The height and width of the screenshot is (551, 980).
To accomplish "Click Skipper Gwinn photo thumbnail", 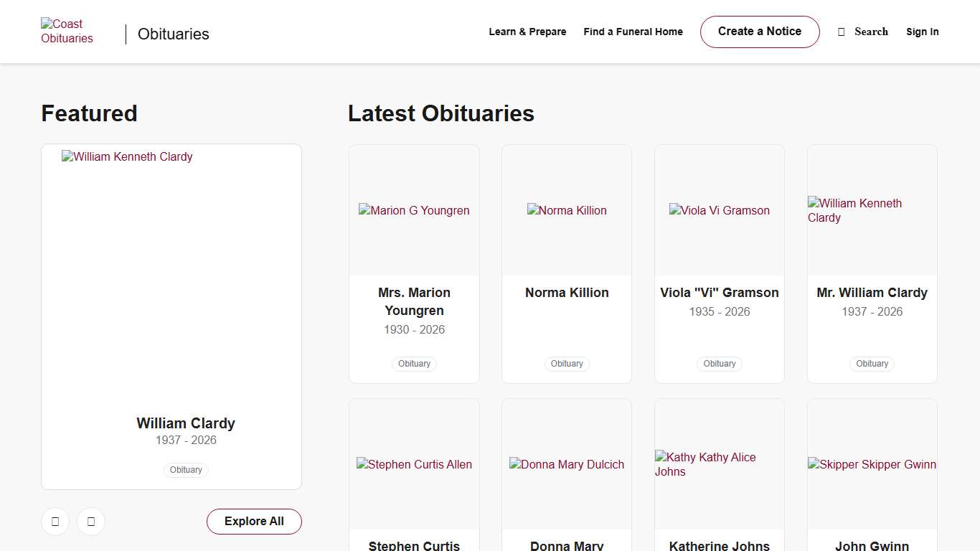I will click(x=872, y=464).
